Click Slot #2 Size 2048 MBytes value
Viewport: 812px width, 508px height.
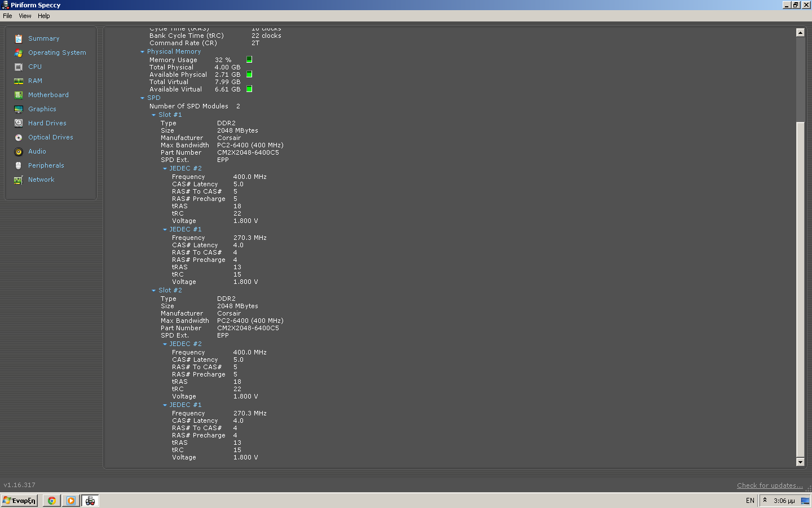tap(238, 306)
